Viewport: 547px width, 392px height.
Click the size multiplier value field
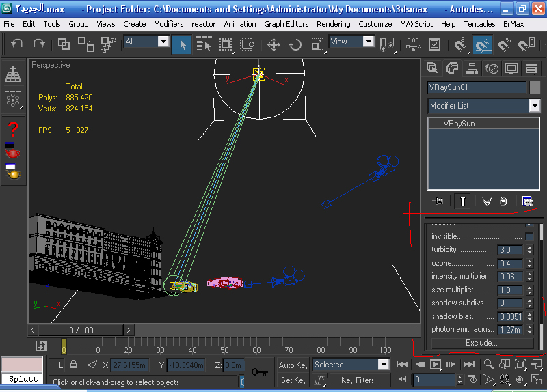tap(510, 290)
